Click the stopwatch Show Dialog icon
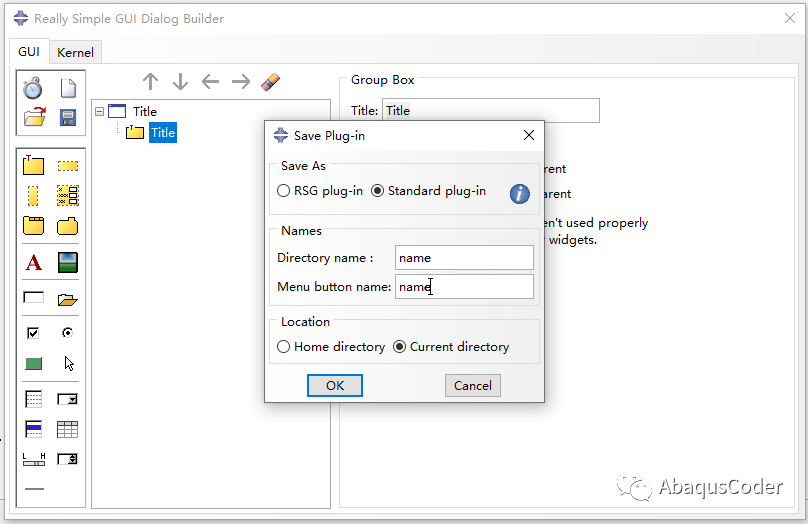 click(33, 88)
